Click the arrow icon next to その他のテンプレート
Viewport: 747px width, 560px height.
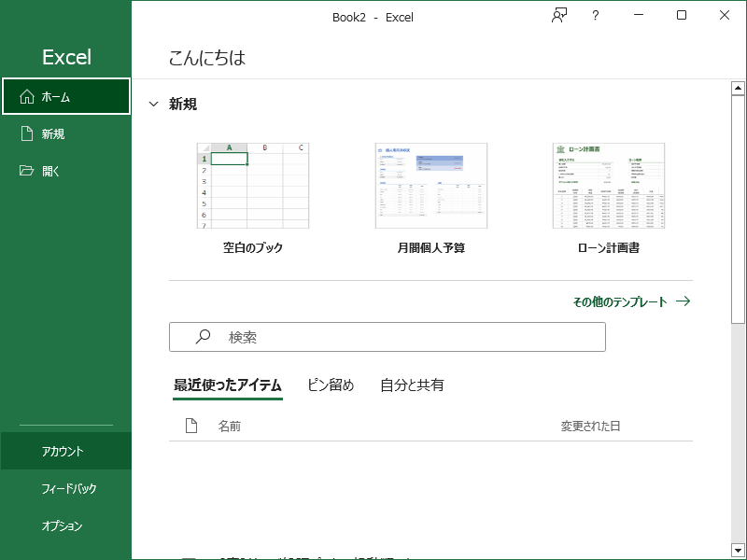(x=684, y=301)
